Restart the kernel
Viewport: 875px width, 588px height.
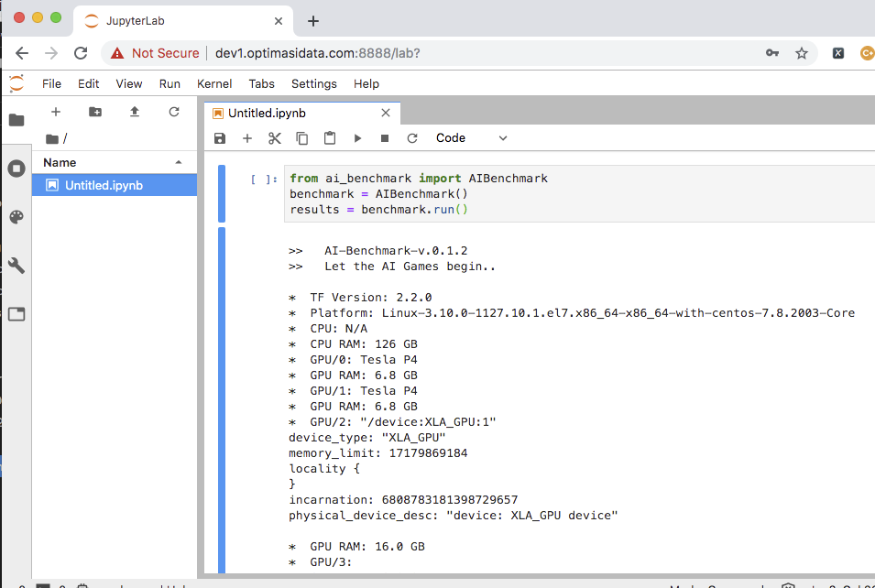coord(412,138)
